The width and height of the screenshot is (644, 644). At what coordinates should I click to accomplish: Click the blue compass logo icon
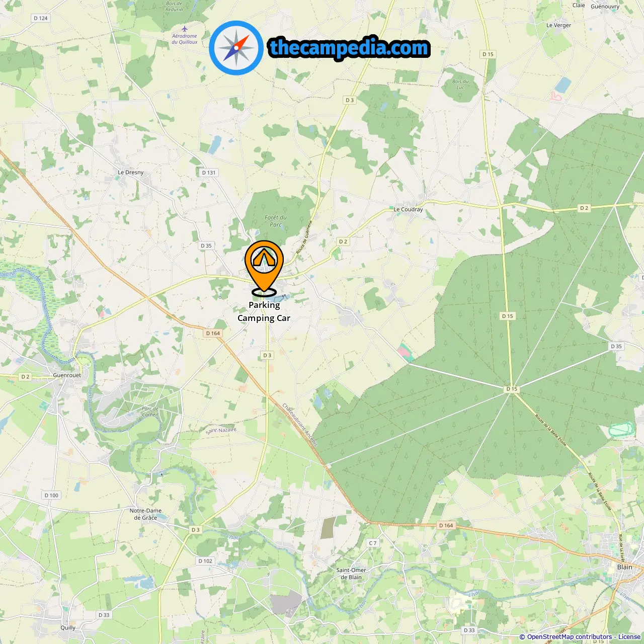tap(236, 48)
